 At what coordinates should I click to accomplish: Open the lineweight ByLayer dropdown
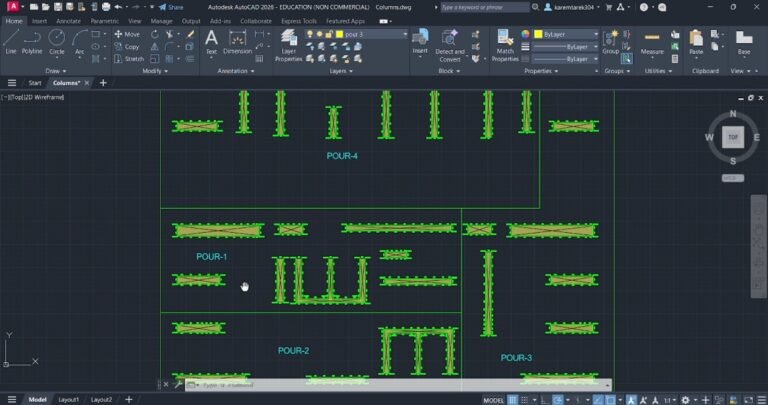566,47
